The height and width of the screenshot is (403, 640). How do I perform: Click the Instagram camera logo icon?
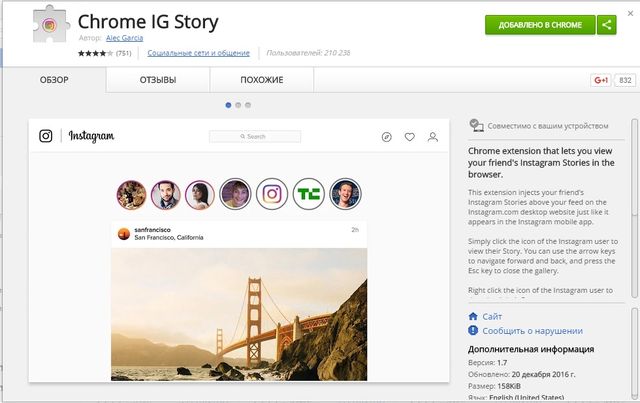pyautogui.click(x=46, y=136)
